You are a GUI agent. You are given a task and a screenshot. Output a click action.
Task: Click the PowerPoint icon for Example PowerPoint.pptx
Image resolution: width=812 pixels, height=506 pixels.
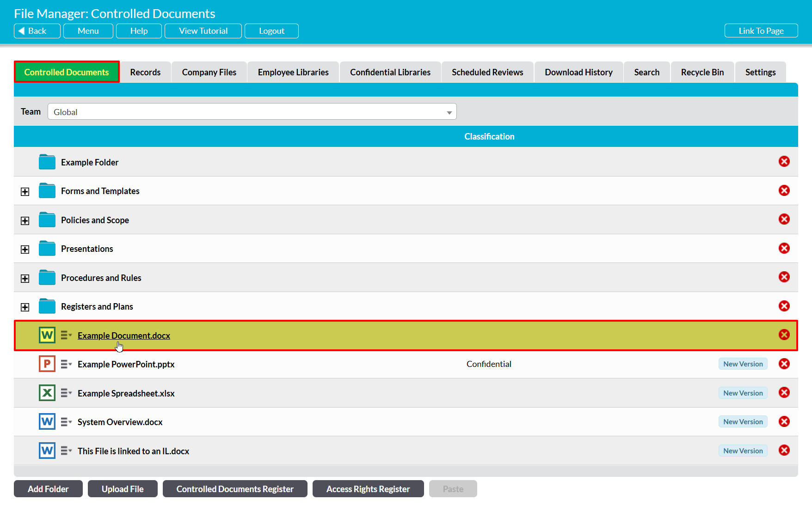click(47, 364)
